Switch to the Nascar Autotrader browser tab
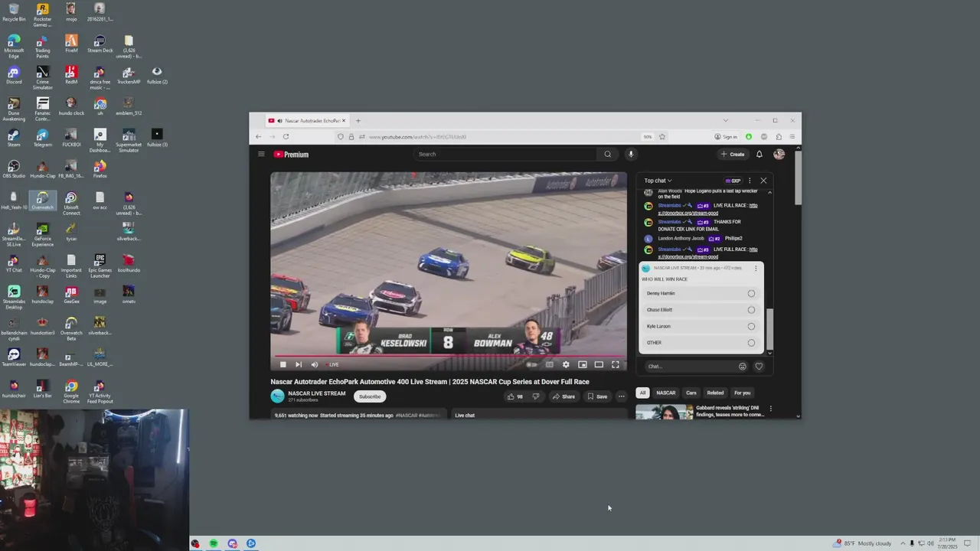Image resolution: width=980 pixels, height=551 pixels. [307, 121]
